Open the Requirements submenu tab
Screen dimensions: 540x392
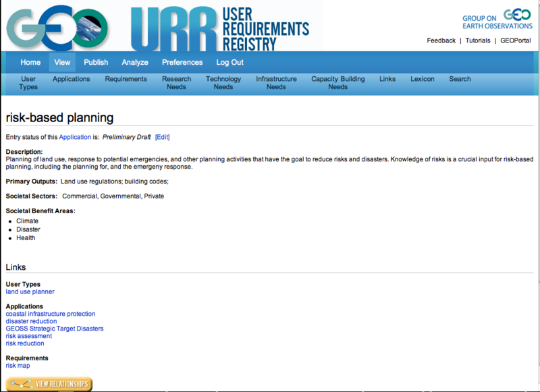coord(126,79)
